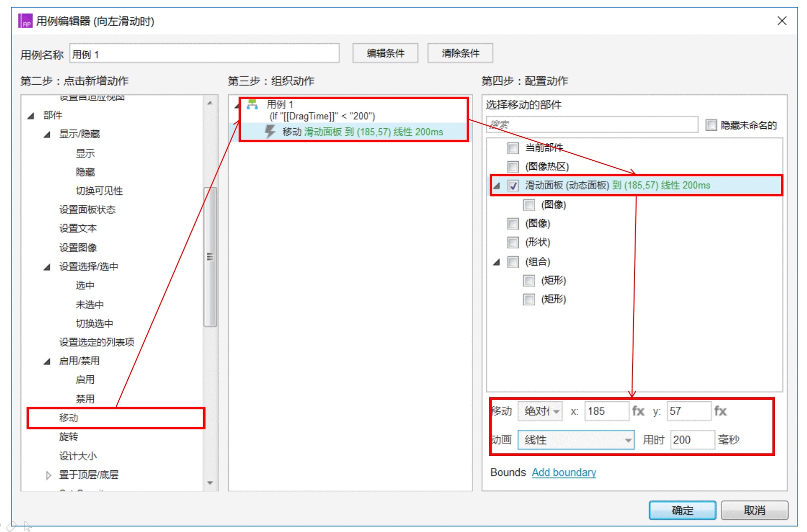Select the 设置面板状态 action

click(87, 209)
